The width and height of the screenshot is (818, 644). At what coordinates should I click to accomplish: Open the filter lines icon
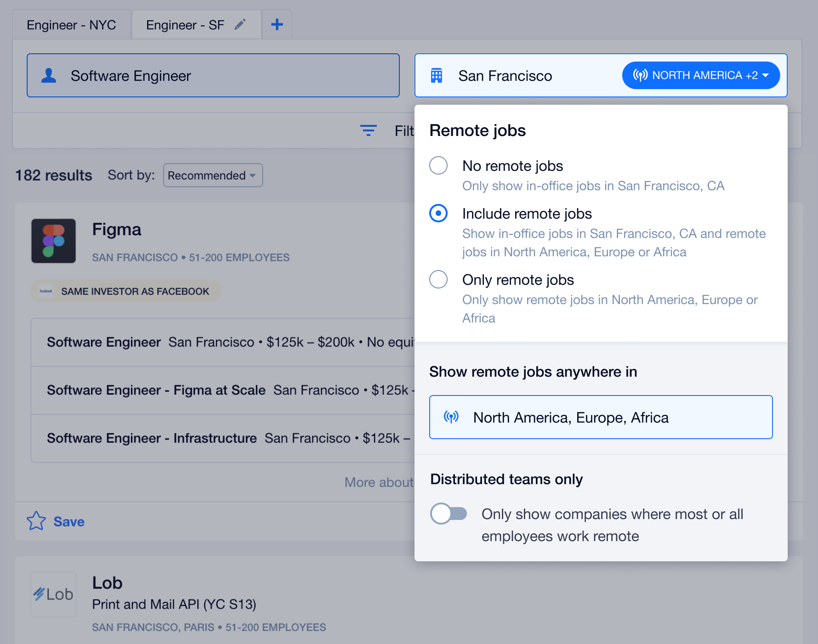(x=368, y=130)
